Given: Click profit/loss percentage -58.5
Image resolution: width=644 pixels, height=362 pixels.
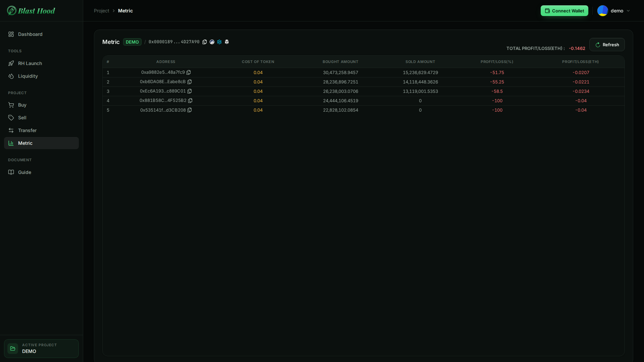Looking at the screenshot, I should point(497,91).
